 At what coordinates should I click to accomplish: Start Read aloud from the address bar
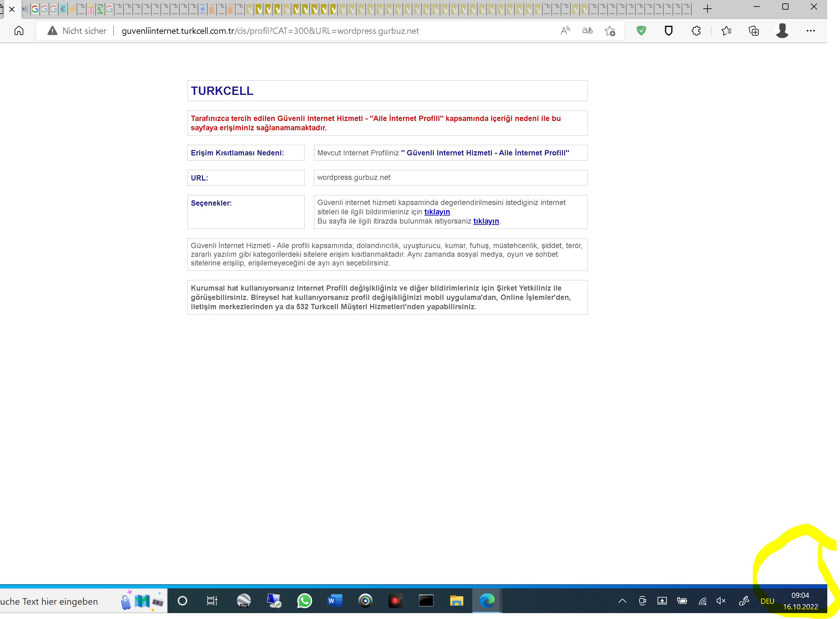coord(565,31)
